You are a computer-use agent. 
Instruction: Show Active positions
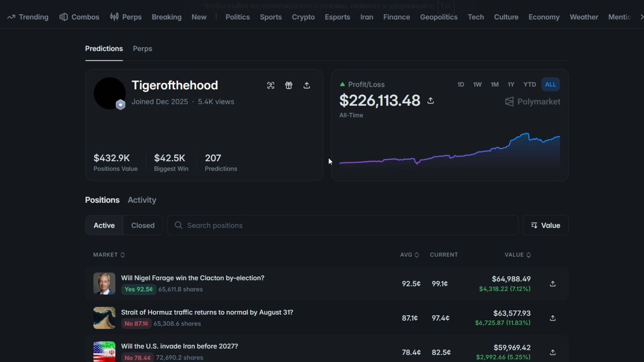pos(104,225)
